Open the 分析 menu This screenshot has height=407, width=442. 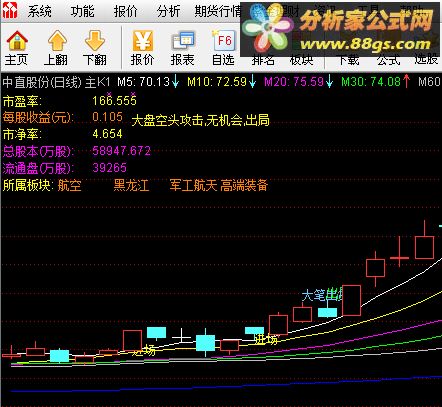click(168, 11)
